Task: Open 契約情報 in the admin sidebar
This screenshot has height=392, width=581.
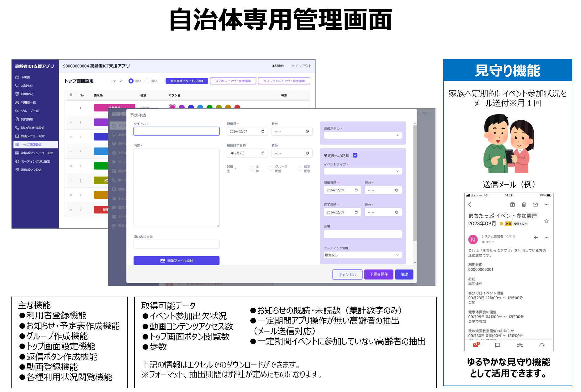Action: pos(24,119)
